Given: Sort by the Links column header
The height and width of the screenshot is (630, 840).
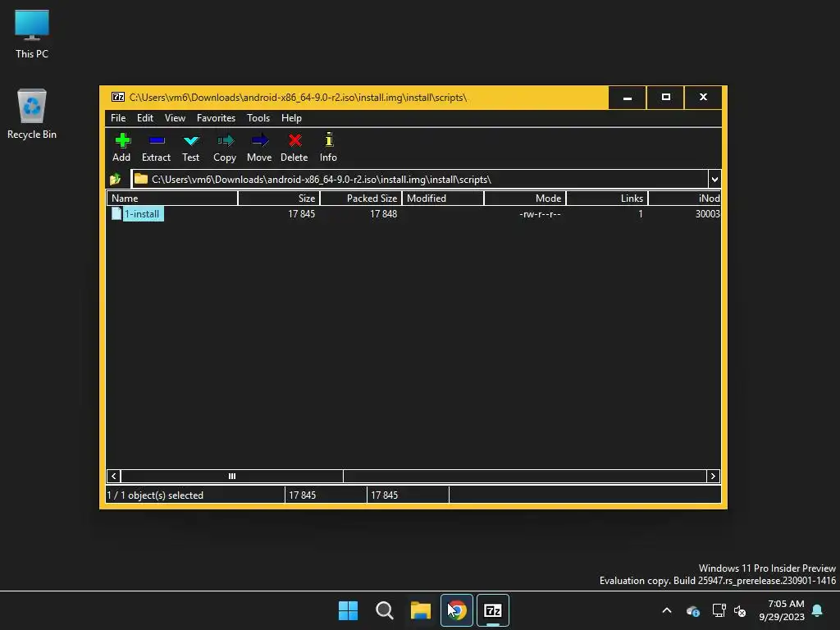Looking at the screenshot, I should pos(607,199).
